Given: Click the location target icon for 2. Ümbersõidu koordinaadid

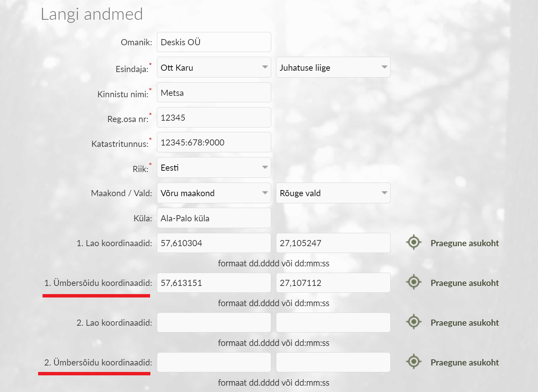Looking at the screenshot, I should (414, 362).
